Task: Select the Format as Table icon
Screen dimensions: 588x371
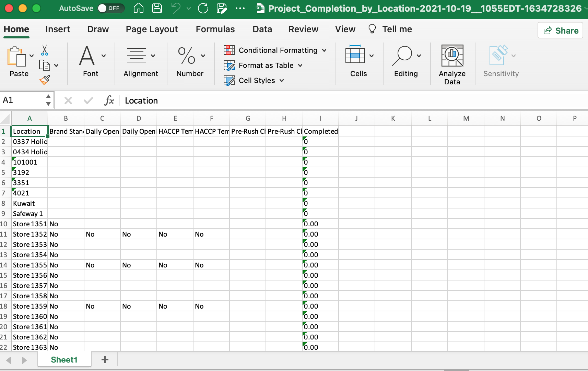Action: tap(228, 65)
